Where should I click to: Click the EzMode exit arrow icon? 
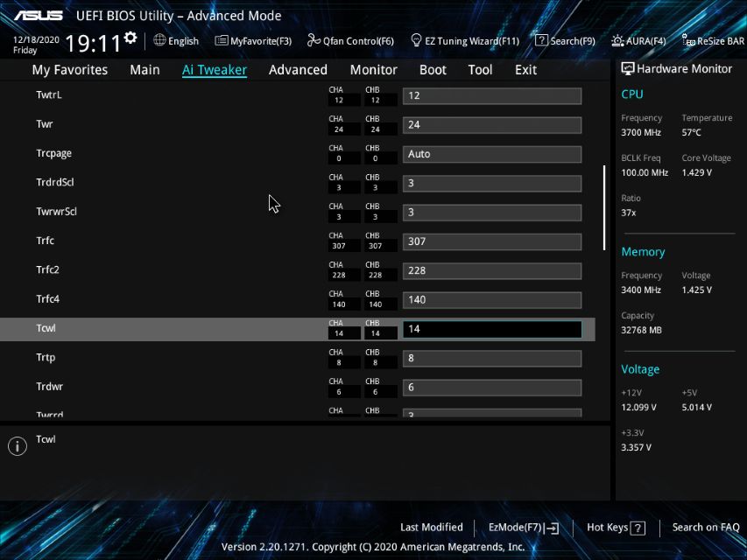[x=551, y=528]
